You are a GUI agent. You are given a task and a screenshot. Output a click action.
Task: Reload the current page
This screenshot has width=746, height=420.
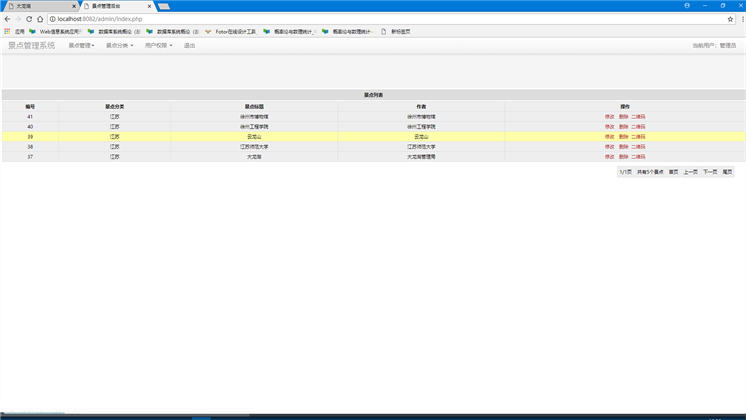29,19
